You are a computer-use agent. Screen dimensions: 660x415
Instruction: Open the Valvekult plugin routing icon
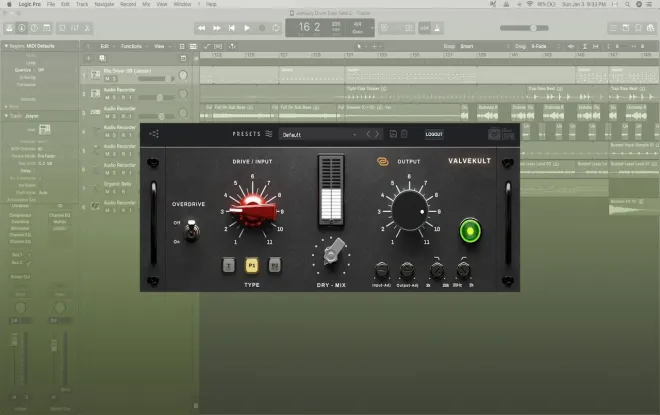tap(154, 134)
